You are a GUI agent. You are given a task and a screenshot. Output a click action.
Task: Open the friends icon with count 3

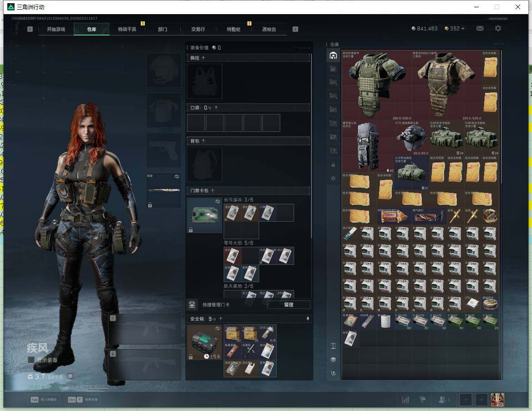point(444,400)
